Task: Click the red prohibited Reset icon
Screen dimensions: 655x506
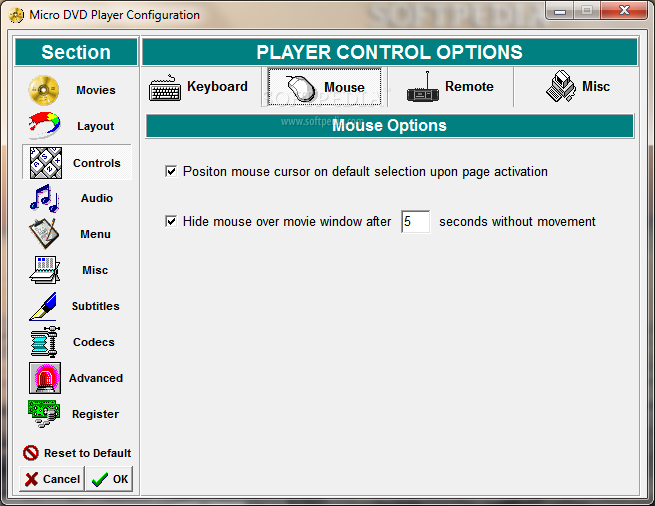Action: coord(30,453)
